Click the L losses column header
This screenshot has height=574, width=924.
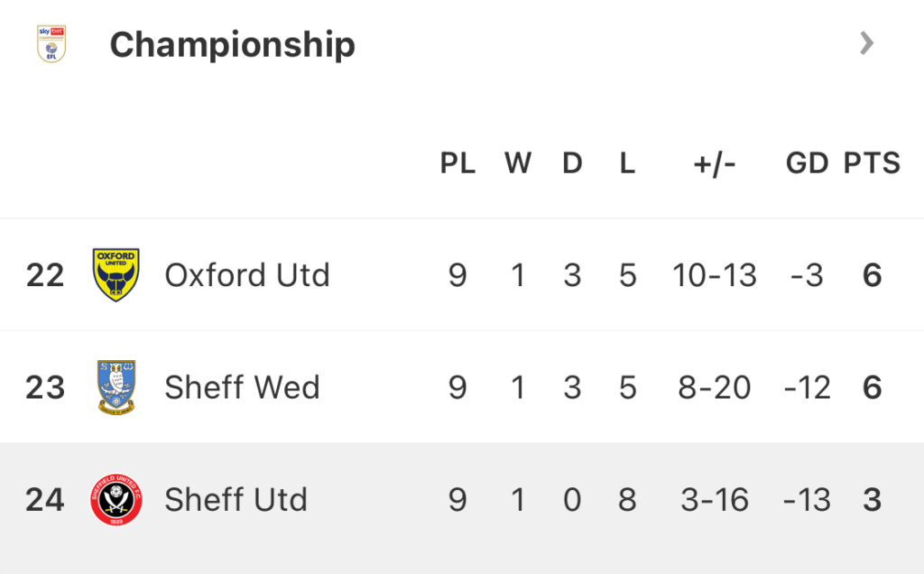627,163
